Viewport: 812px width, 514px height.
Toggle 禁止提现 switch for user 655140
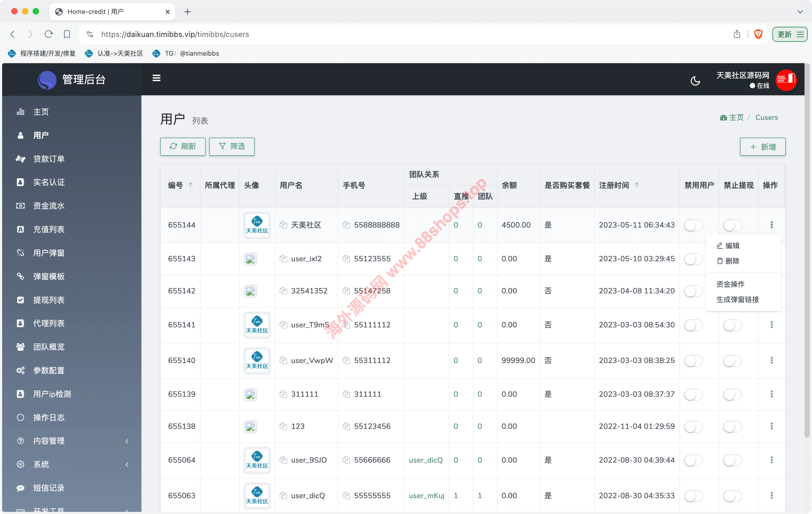(x=732, y=361)
